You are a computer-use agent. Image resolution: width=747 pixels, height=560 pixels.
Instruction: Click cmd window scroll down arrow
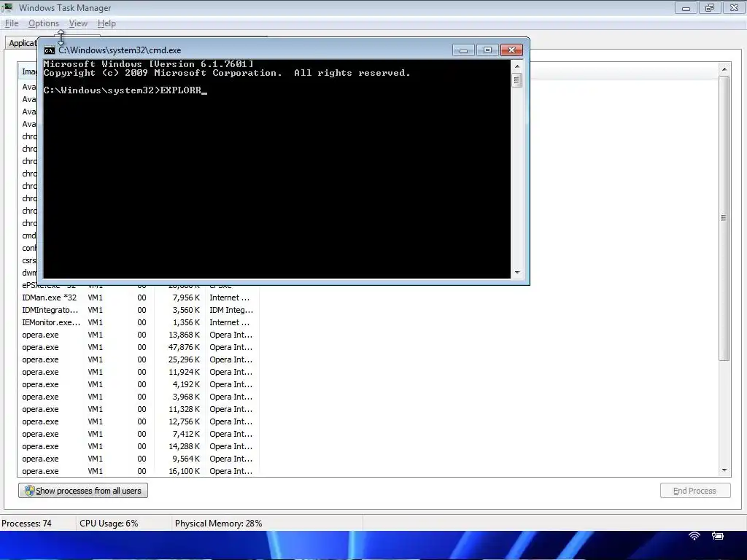coord(517,273)
